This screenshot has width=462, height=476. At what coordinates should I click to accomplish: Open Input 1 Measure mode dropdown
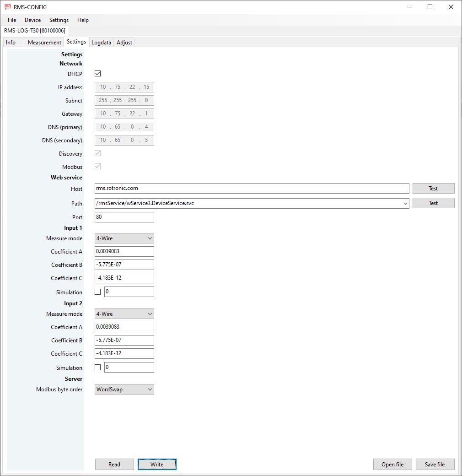click(x=124, y=238)
